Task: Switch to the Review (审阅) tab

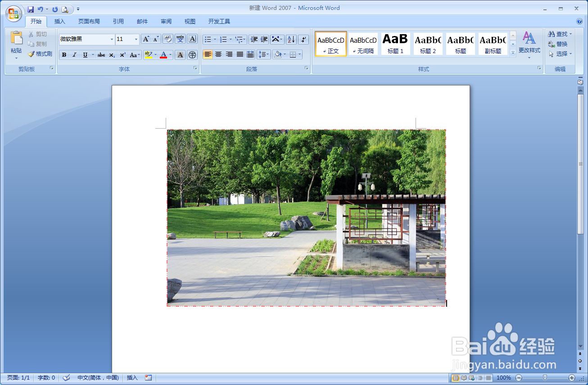Action: click(166, 21)
